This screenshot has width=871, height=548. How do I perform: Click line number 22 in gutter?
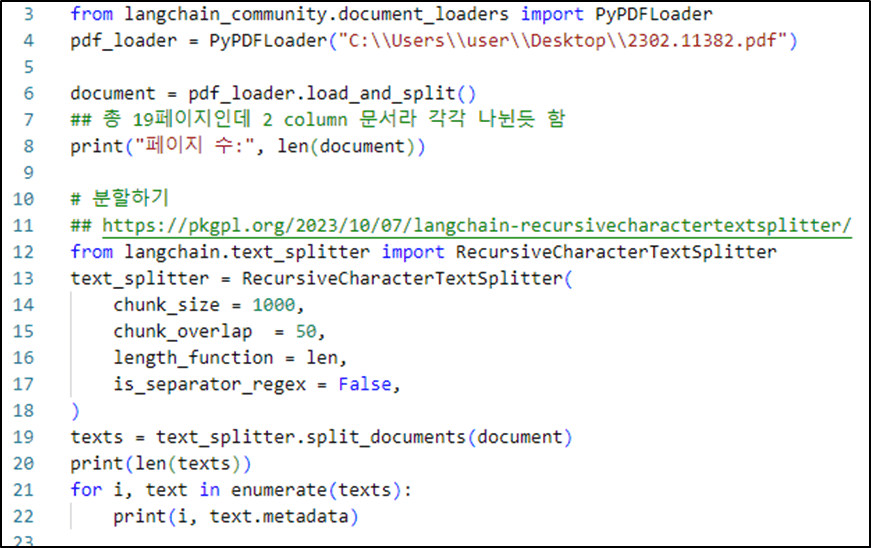[x=23, y=516]
